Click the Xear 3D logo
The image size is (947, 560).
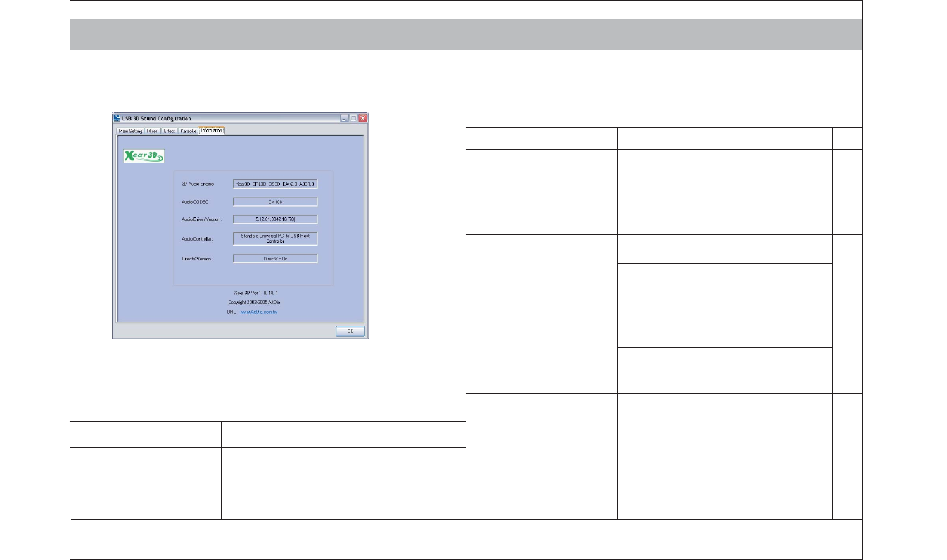tap(144, 155)
